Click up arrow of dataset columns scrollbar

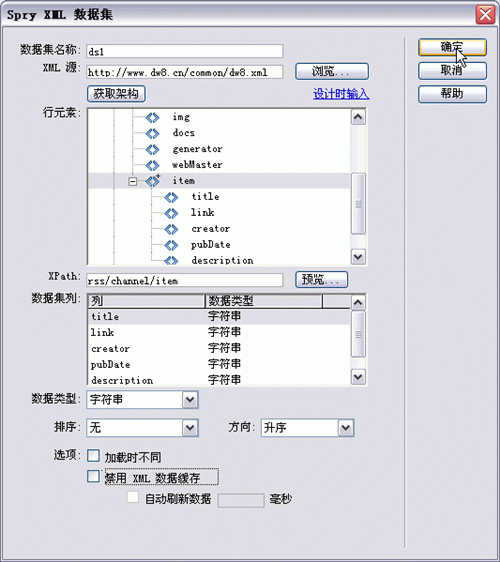[358, 303]
